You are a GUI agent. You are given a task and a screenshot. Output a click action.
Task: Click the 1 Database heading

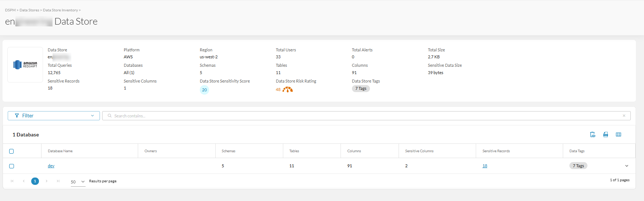(x=26, y=135)
